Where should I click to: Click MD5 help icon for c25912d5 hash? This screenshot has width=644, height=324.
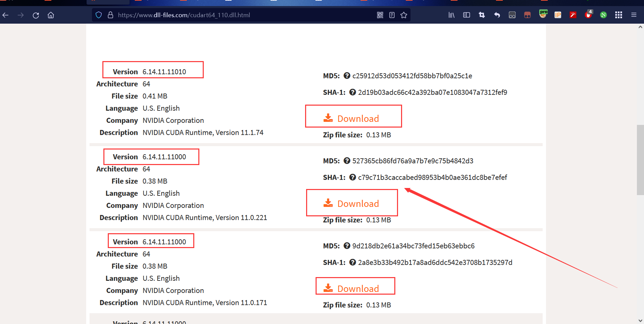[347, 76]
